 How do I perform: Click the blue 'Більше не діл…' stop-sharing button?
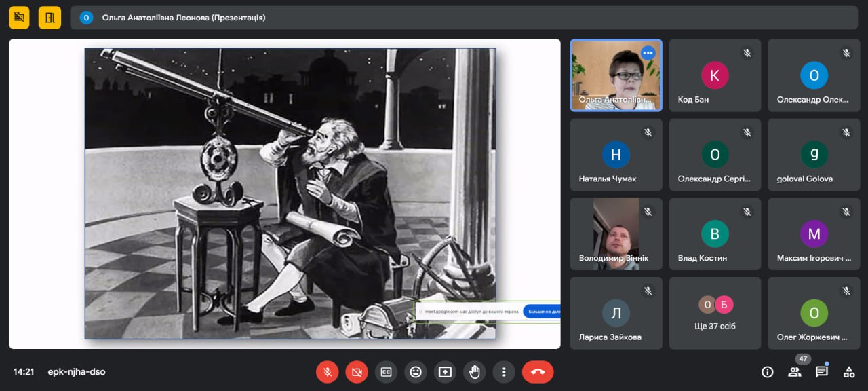tap(541, 312)
